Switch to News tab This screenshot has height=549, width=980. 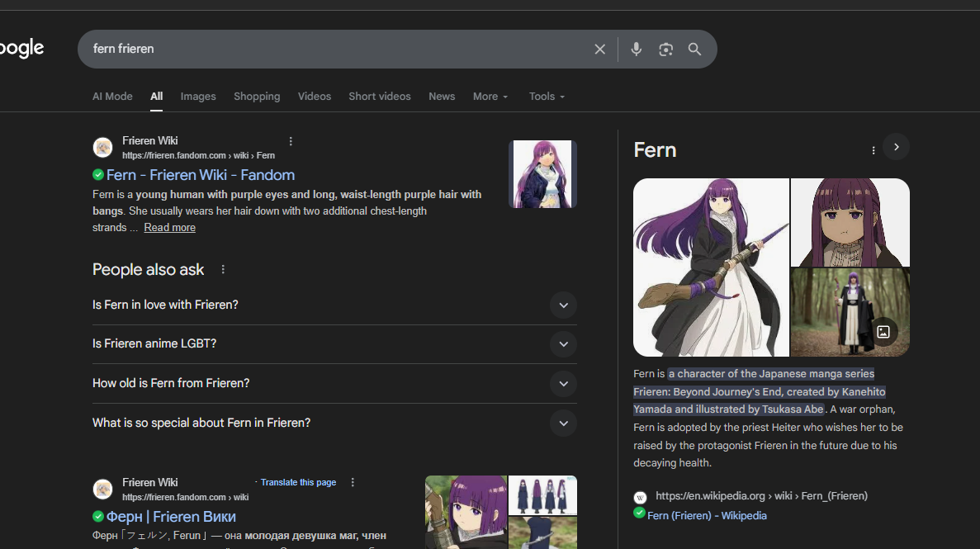point(442,97)
